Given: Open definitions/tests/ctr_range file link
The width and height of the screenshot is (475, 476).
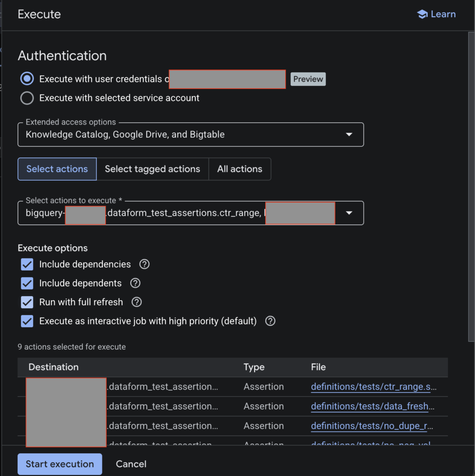Looking at the screenshot, I should [374, 387].
